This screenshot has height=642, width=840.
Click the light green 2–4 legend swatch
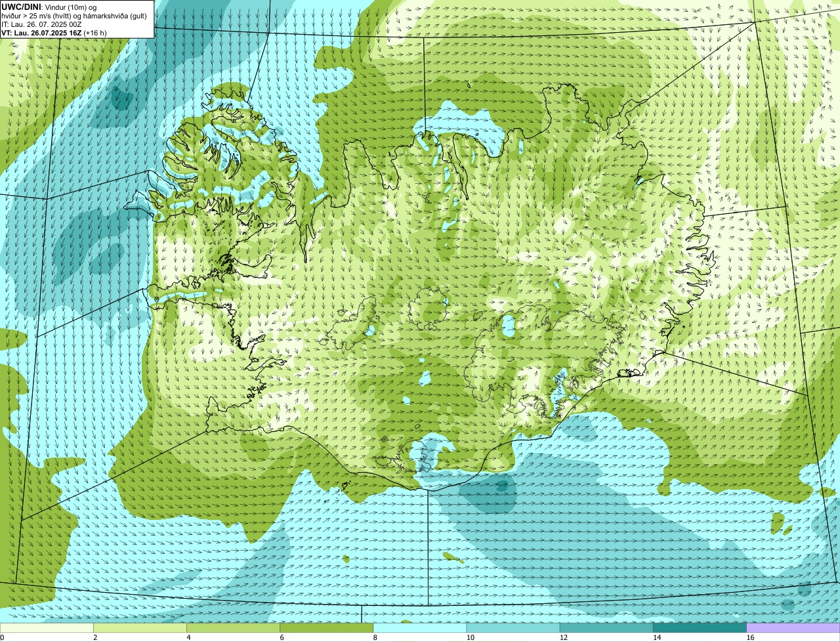(x=141, y=628)
